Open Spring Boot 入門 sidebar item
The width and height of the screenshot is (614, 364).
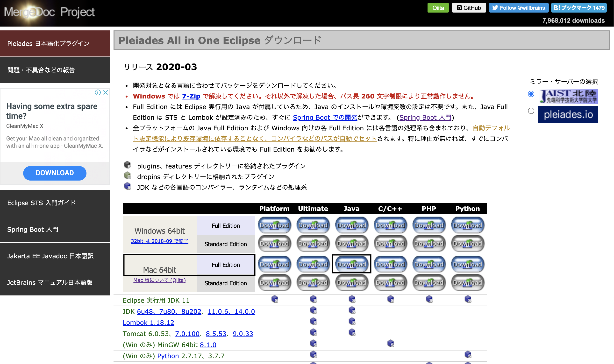pyautogui.click(x=55, y=229)
